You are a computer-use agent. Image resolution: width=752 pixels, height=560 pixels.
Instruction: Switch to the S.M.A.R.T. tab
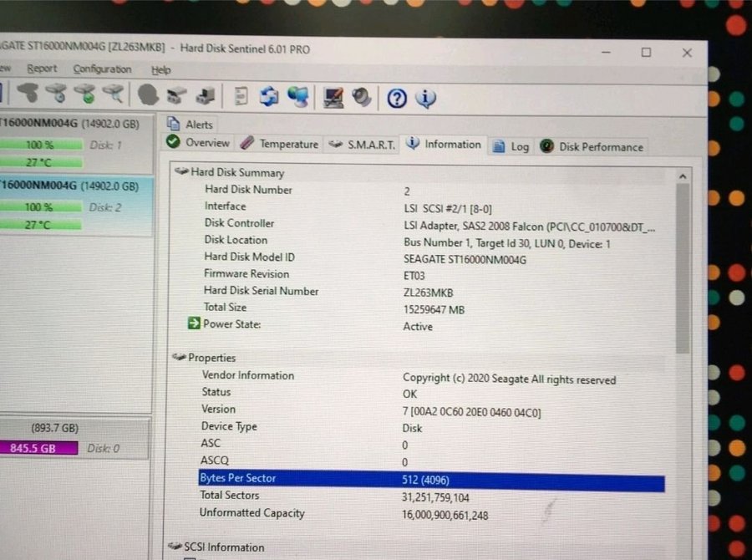tap(363, 145)
